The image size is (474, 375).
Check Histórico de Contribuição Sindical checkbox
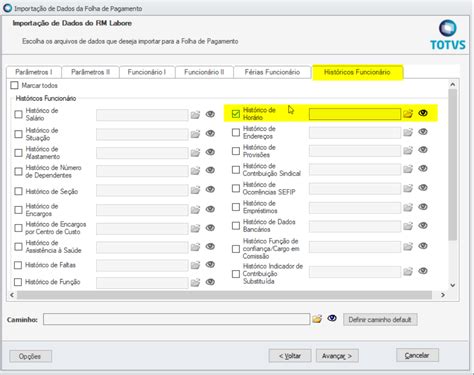coord(236,170)
